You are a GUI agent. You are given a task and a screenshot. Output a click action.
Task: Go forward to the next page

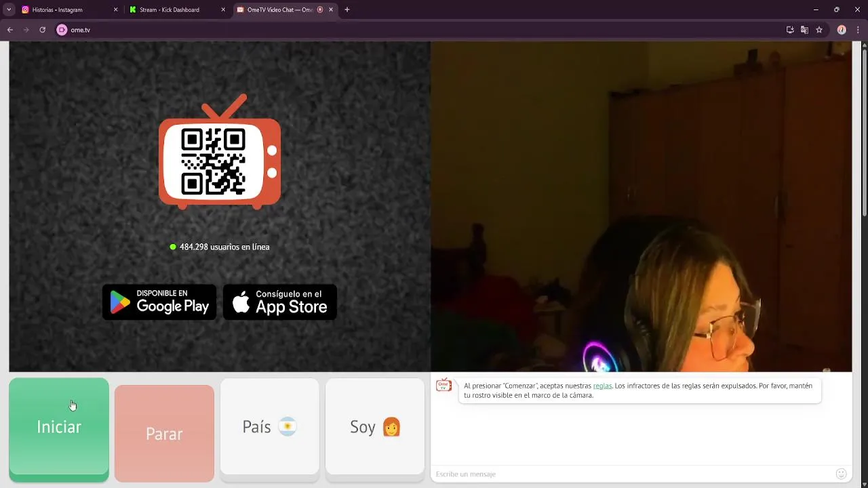pyautogui.click(x=26, y=30)
